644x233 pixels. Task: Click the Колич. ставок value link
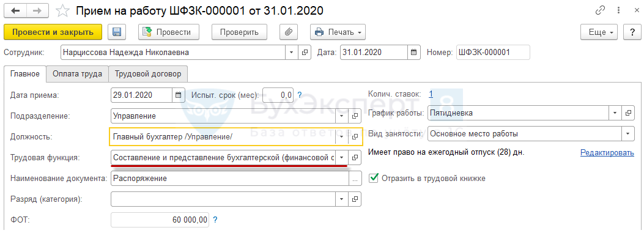431,94
